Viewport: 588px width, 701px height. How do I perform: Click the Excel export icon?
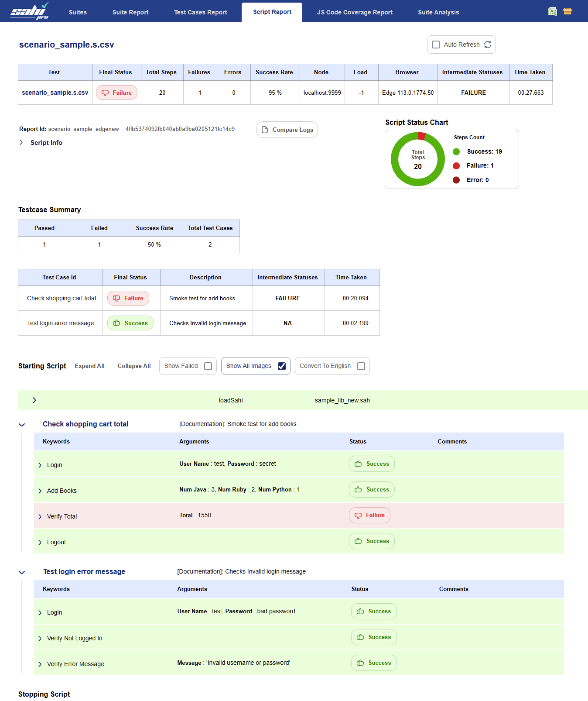[552, 11]
